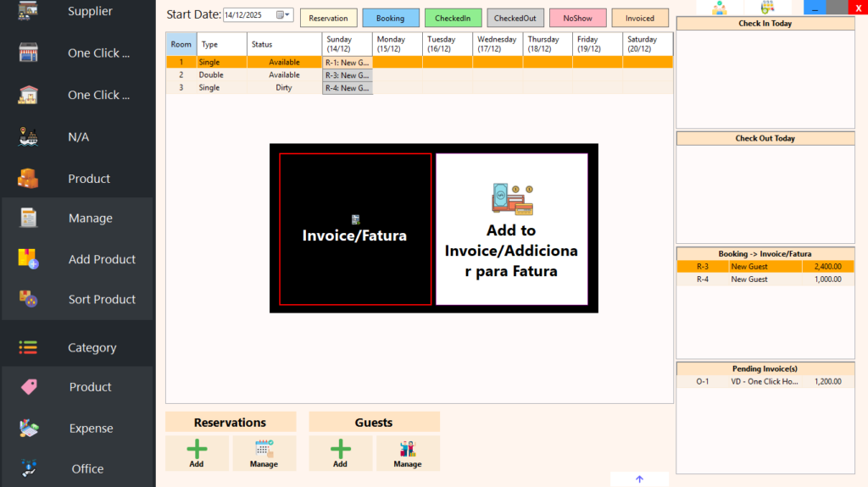Click the Sunday (14/12) column header
The height and width of the screenshot is (487, 868).
tap(347, 44)
